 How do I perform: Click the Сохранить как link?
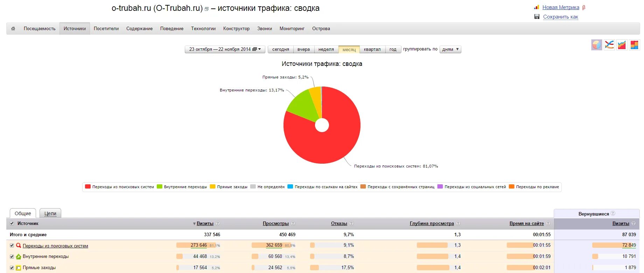[x=560, y=17]
